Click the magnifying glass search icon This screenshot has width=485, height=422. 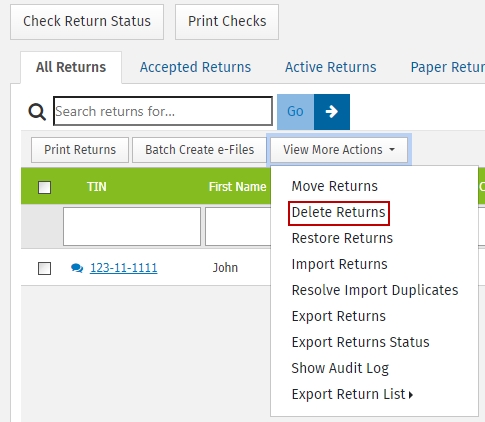click(37, 112)
